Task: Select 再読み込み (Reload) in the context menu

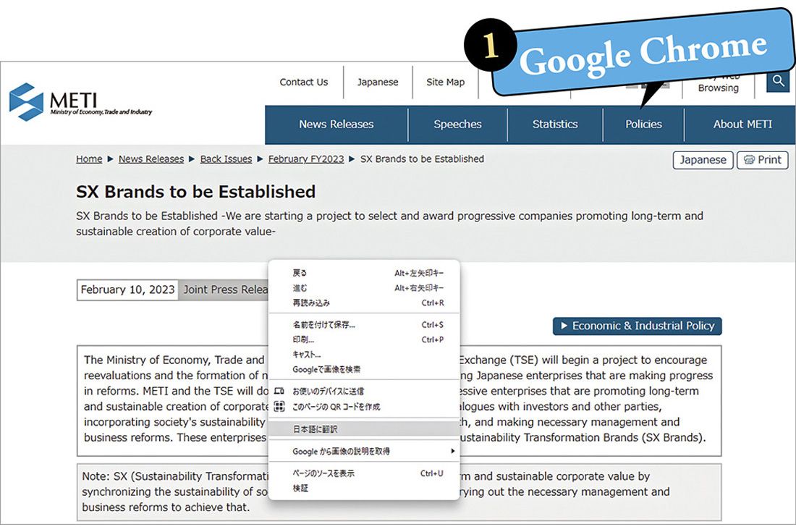Action: tap(364, 303)
